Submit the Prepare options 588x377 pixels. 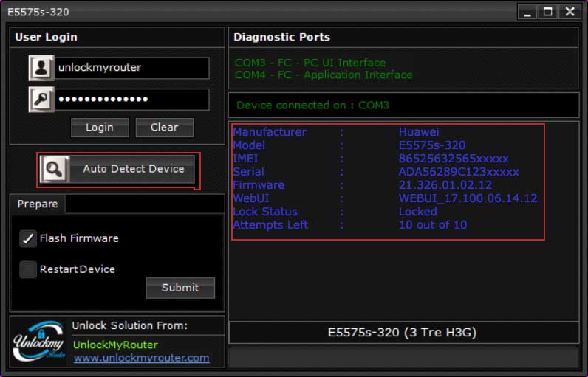180,288
